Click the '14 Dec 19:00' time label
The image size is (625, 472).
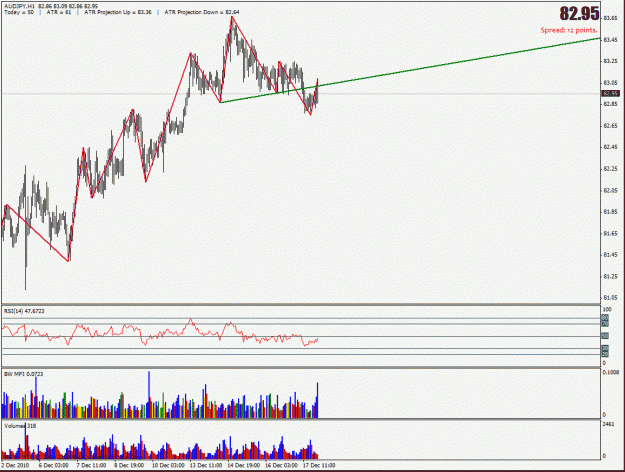(244, 465)
